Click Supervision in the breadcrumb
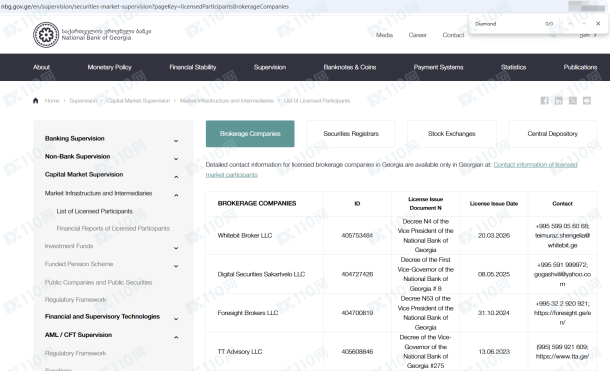This screenshot has width=610, height=371. point(83,101)
